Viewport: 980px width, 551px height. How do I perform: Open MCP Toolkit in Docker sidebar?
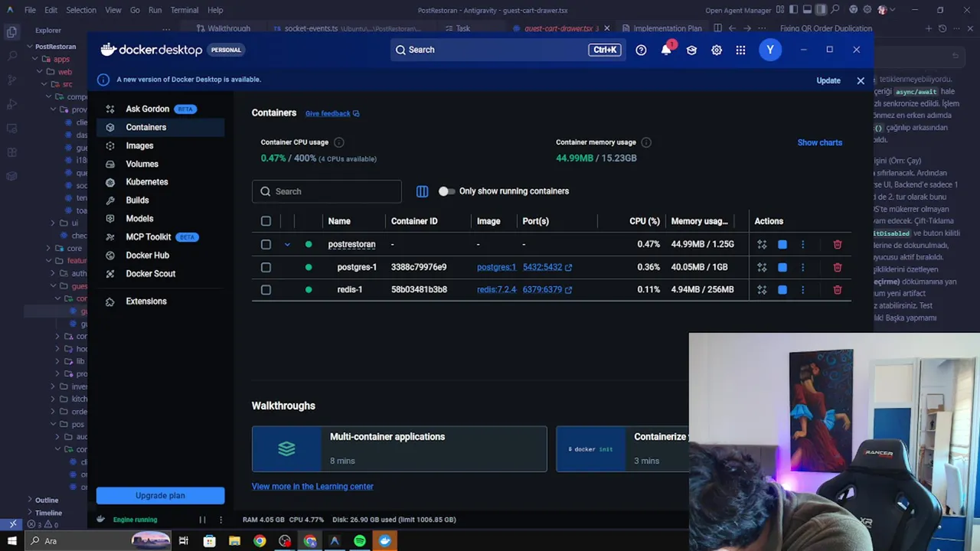click(160, 237)
